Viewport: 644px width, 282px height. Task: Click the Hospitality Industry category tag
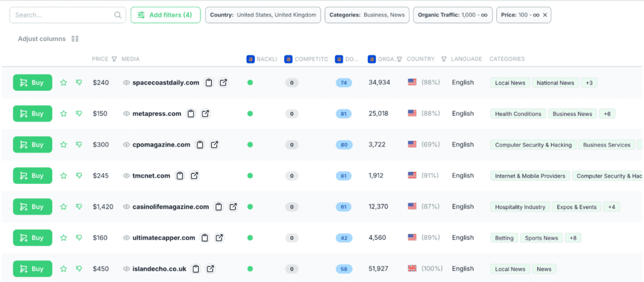pos(520,207)
